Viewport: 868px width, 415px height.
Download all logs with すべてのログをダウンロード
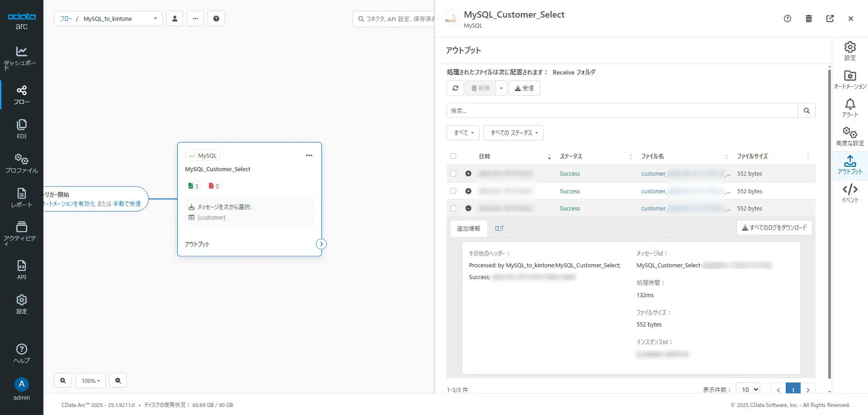(774, 228)
